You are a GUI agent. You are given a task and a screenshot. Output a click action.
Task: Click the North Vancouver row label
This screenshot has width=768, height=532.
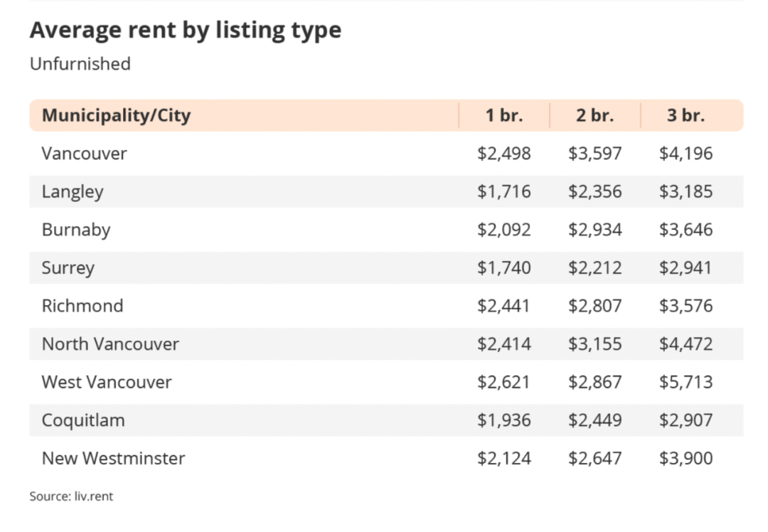[111, 344]
